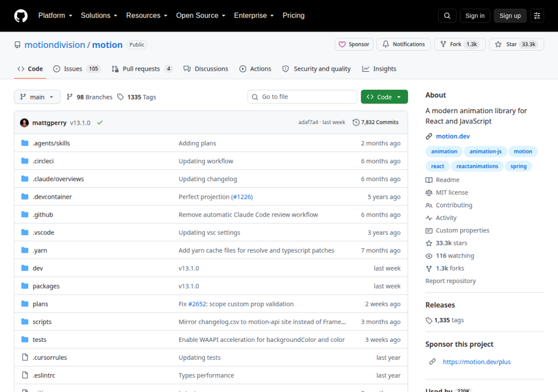Open the Pricing link in header
This screenshot has height=392, width=558.
coord(294,16)
